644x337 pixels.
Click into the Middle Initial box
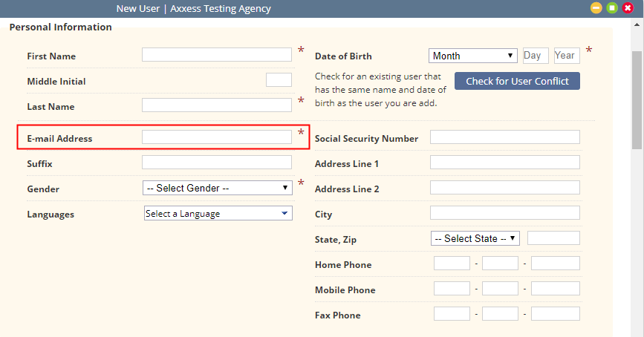(x=279, y=79)
